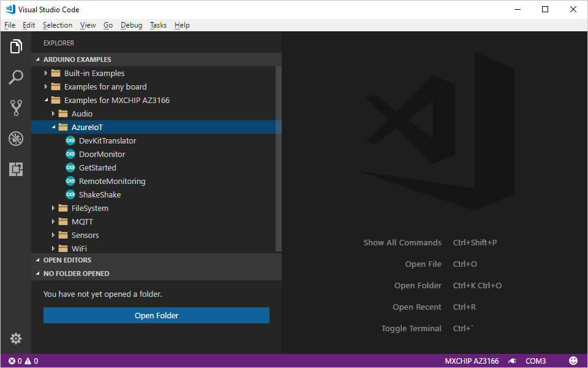Screen dimensions: 588x368
Task: Open the File menu
Action: point(10,25)
